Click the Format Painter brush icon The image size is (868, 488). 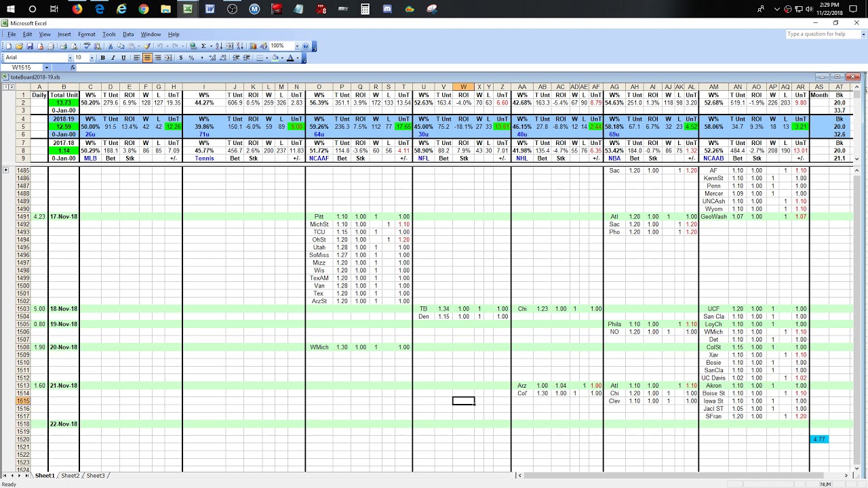pyautogui.click(x=147, y=46)
